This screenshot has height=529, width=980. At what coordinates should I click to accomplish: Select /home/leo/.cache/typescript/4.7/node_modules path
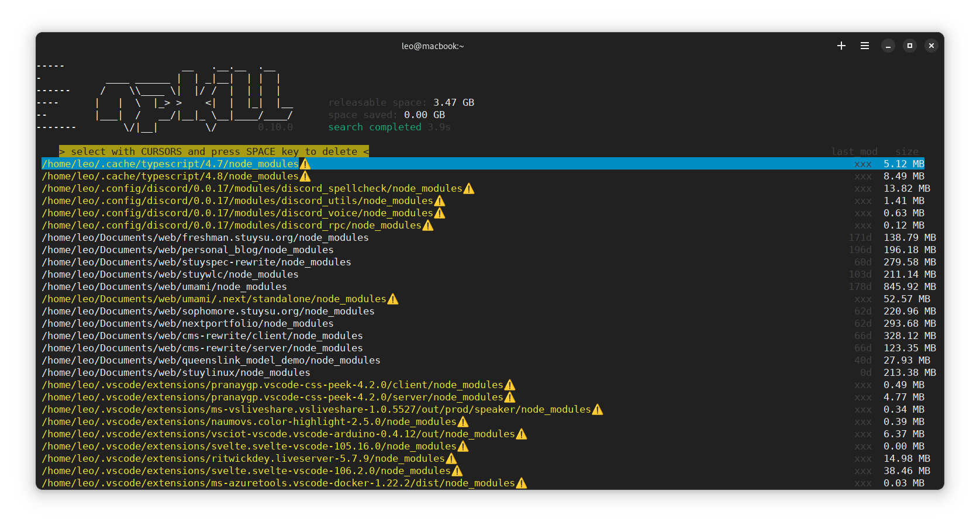pos(170,164)
